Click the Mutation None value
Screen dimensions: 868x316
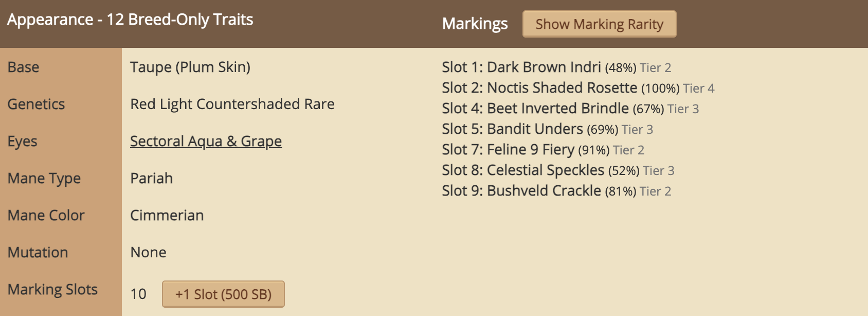(x=149, y=253)
